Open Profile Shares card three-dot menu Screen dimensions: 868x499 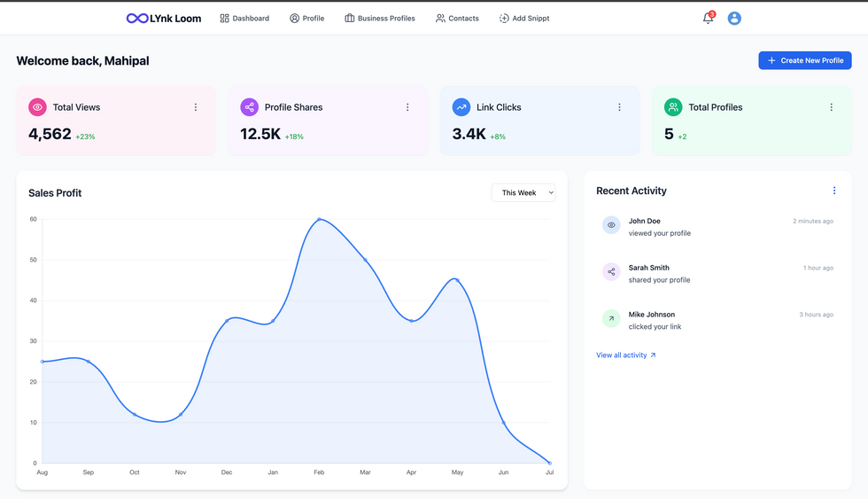pos(407,107)
